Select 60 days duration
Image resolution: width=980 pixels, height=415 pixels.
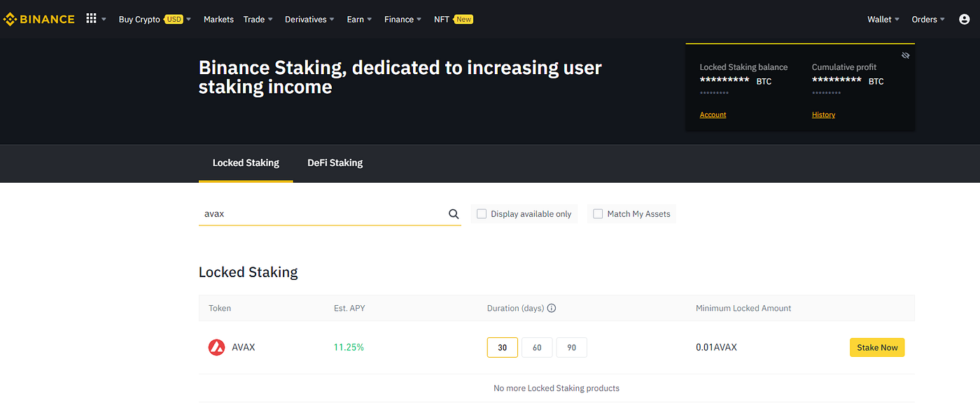[537, 347]
